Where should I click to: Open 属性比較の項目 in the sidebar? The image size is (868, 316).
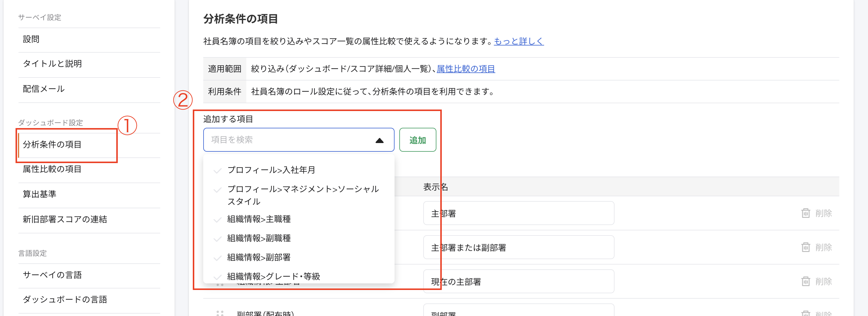(x=51, y=170)
